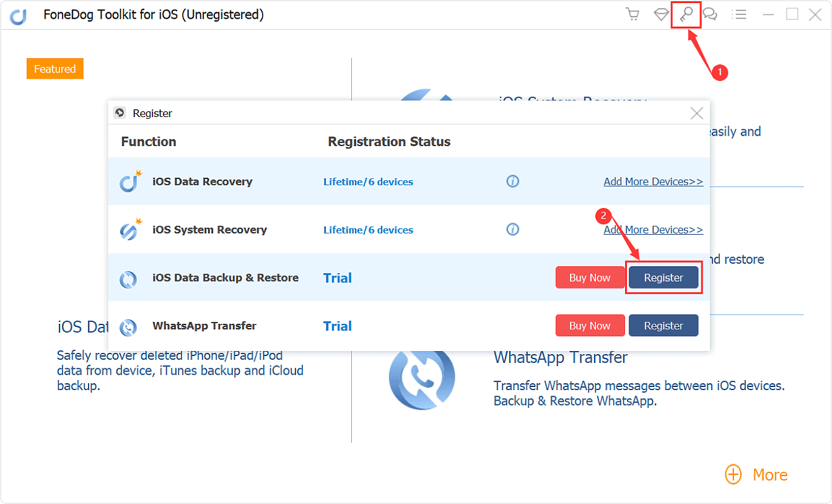Close the Register dialog
The height and width of the screenshot is (504, 832).
pyautogui.click(x=697, y=113)
